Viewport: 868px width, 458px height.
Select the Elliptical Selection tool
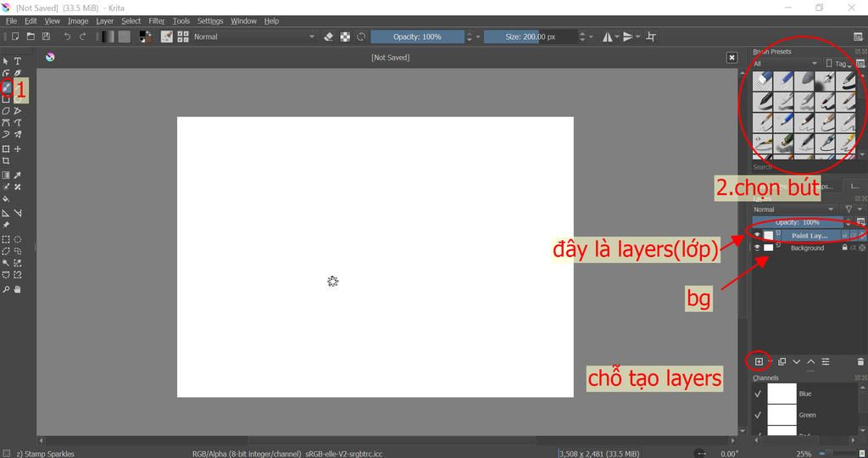coord(18,240)
